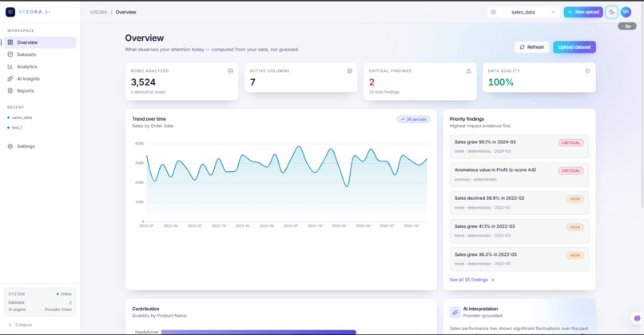Viewport: 644px width, 335px height.
Task: Open AI Insights in the sidebar
Action: tap(40, 78)
